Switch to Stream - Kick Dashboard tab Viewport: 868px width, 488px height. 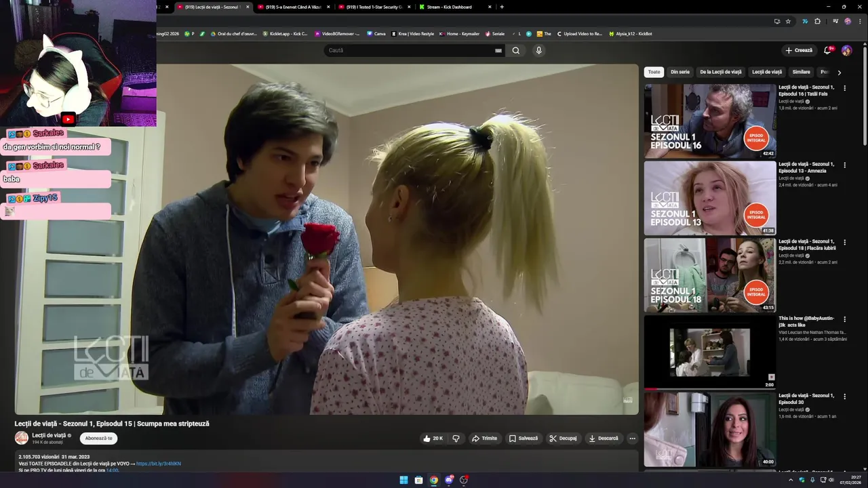point(454,7)
